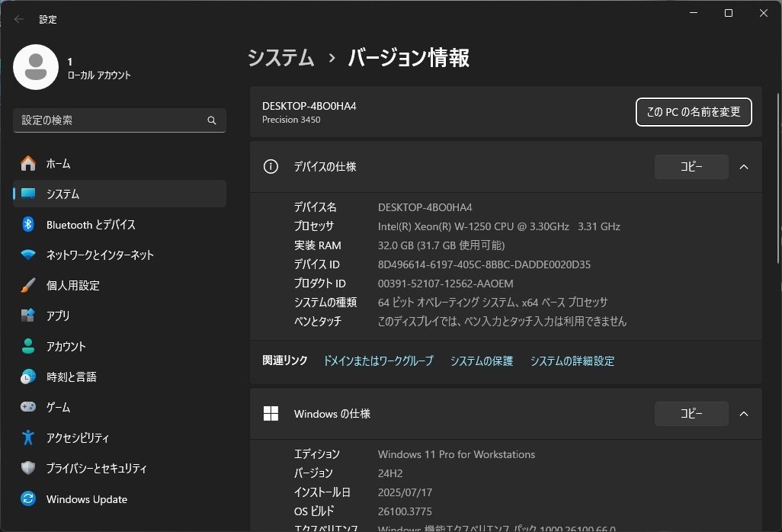This screenshot has height=532, width=782.
Task: Click Precision 3450 model text
Action: pos(291,120)
